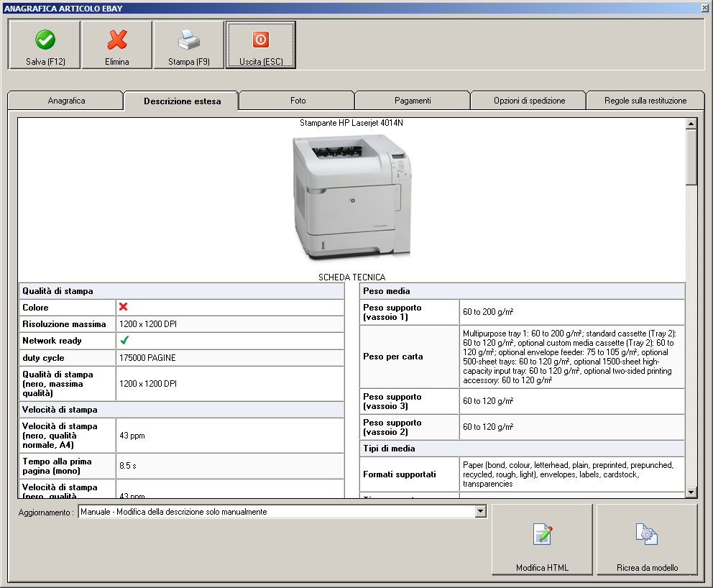The width and height of the screenshot is (713, 588).
Task: Click the description scrollbar up arrow
Action: pyautogui.click(x=691, y=124)
